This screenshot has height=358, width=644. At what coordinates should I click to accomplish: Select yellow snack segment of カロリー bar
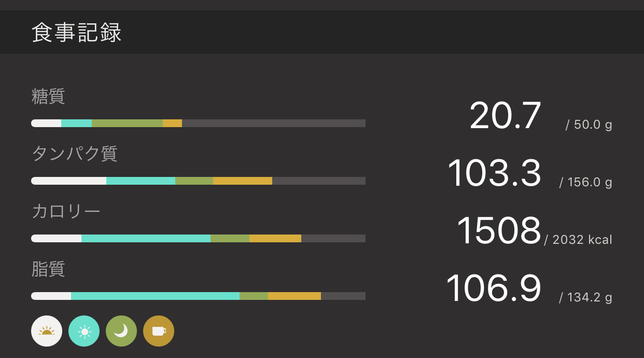tap(275, 239)
